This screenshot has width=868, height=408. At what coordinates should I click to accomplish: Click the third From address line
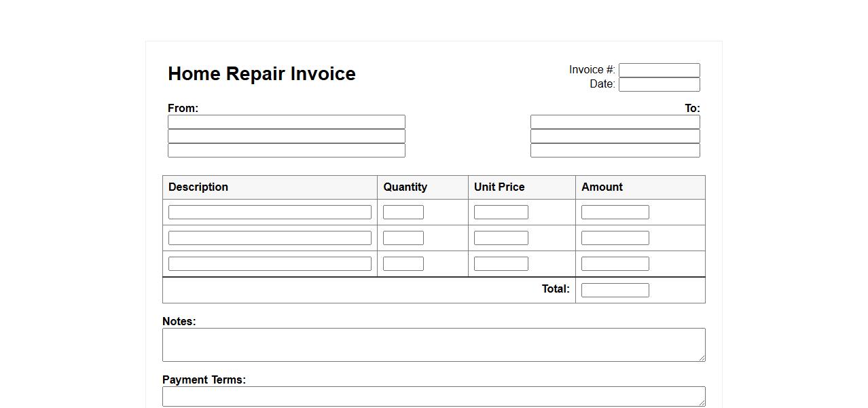[286, 151]
